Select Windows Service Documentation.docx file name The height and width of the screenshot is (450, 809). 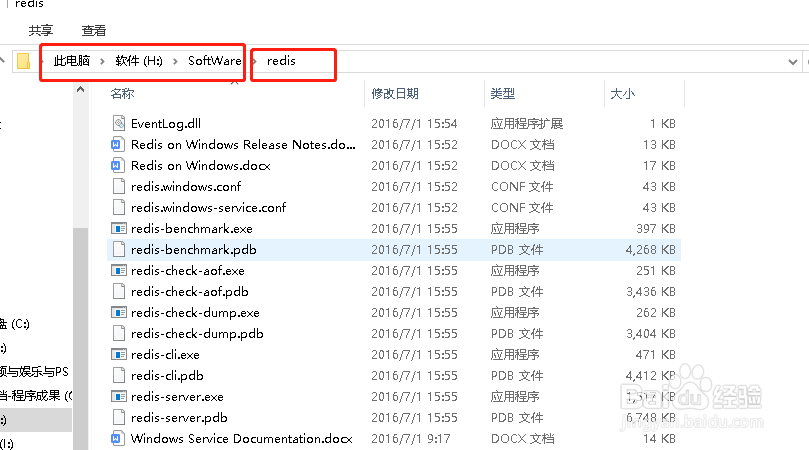click(241, 439)
